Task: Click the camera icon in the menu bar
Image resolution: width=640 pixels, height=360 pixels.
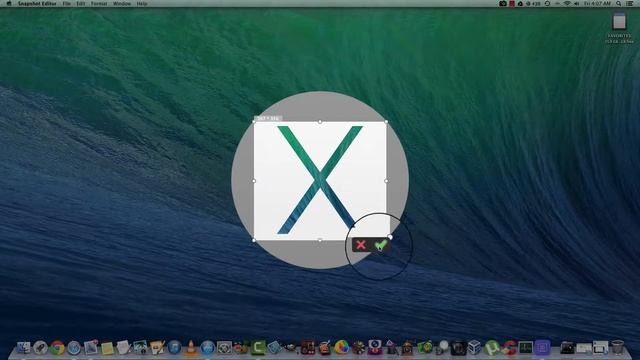Action: click(503, 3)
